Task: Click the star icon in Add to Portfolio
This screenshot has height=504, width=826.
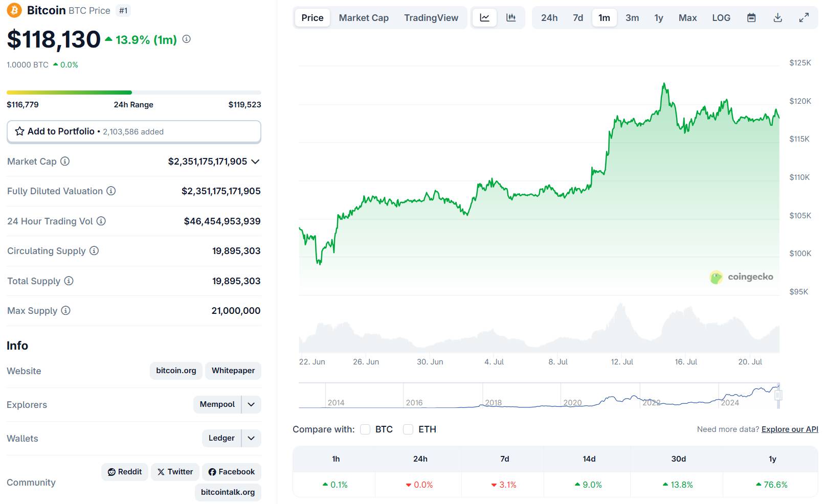Action: click(x=19, y=131)
